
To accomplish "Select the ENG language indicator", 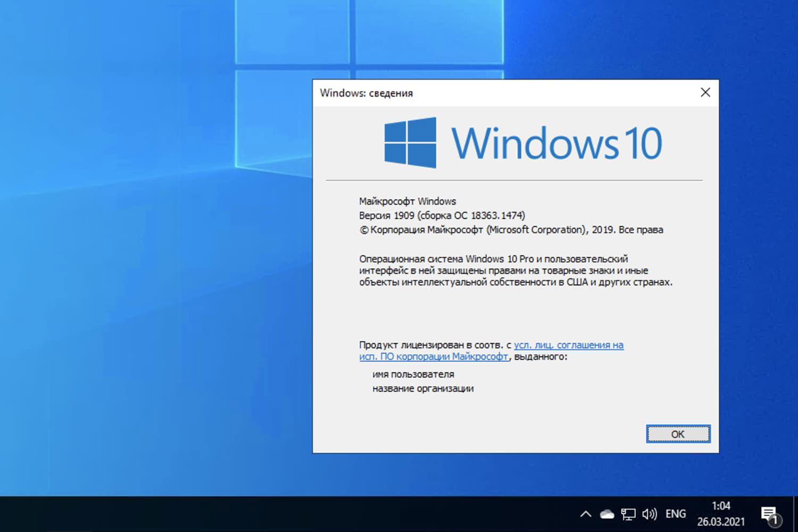I will click(676, 513).
